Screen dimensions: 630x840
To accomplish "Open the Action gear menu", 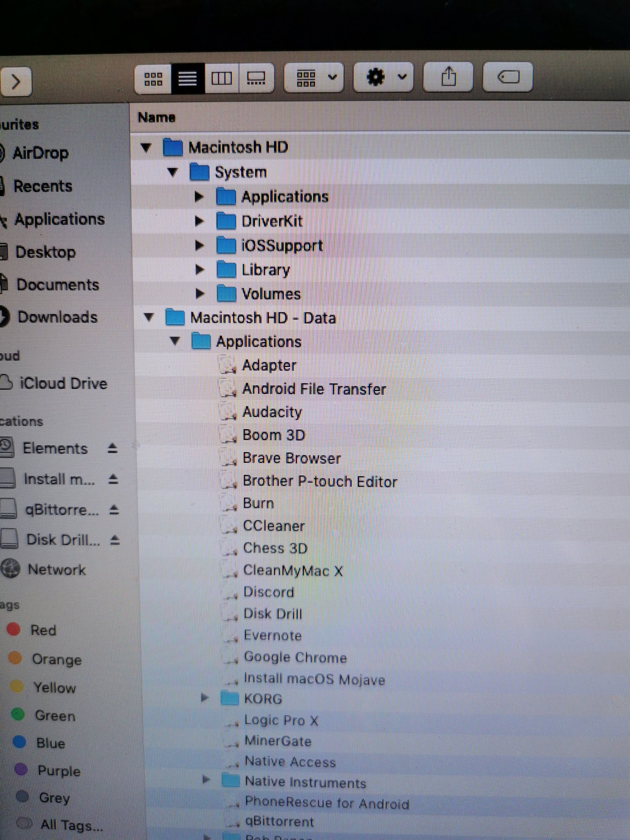I will click(x=383, y=77).
